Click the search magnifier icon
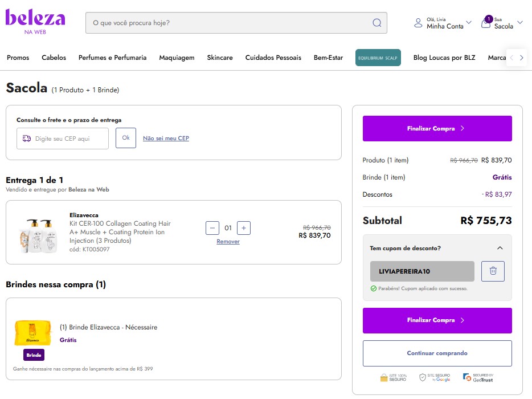The height and width of the screenshot is (399, 532). click(x=377, y=23)
